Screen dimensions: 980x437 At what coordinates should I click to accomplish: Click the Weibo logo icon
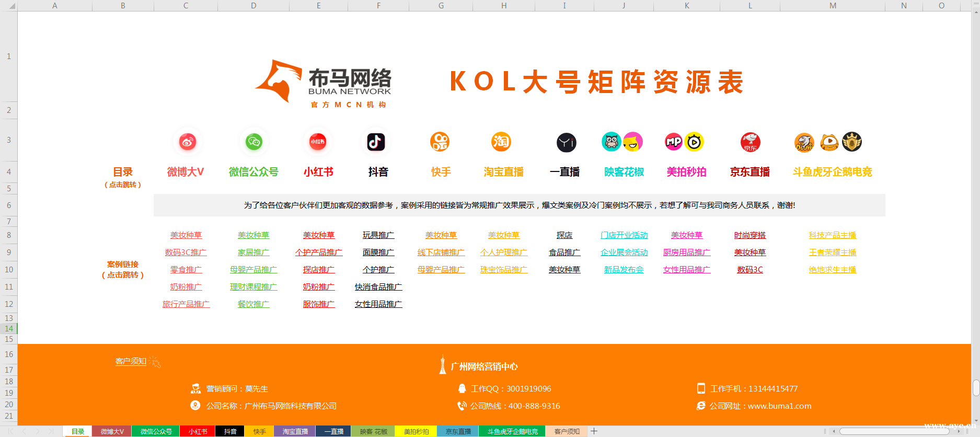[188, 142]
